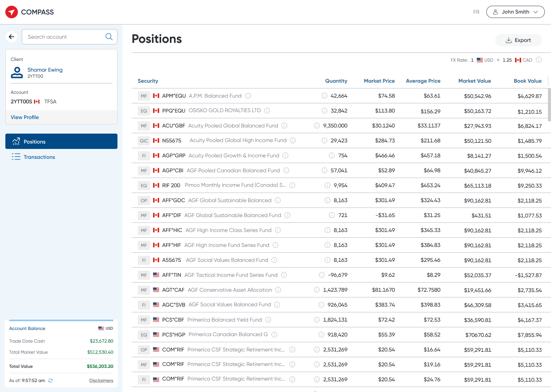Click quantity info icon for PPQ*EQU row
This screenshot has height=392, width=551.
coord(324,111)
